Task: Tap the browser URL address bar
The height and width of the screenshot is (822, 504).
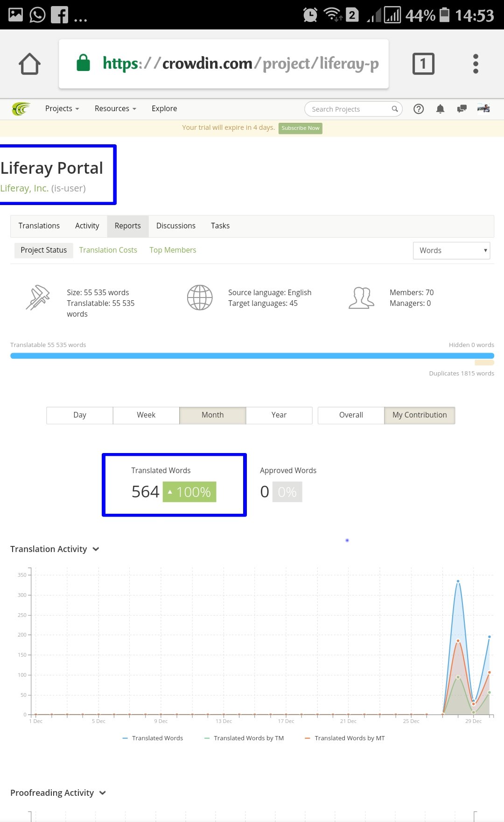Action: pos(224,64)
